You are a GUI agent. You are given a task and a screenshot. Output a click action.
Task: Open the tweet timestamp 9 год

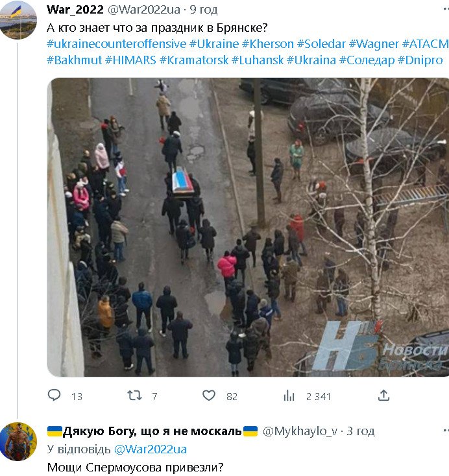coord(204,10)
